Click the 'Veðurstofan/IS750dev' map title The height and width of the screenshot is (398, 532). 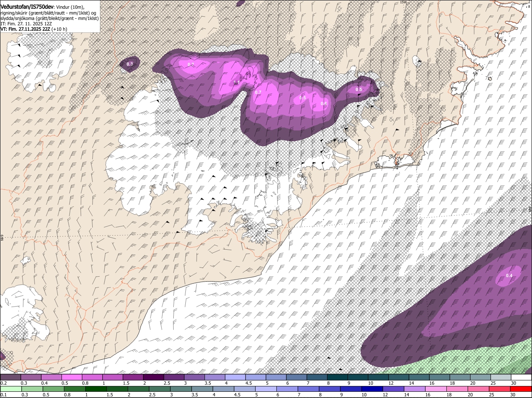click(x=27, y=7)
